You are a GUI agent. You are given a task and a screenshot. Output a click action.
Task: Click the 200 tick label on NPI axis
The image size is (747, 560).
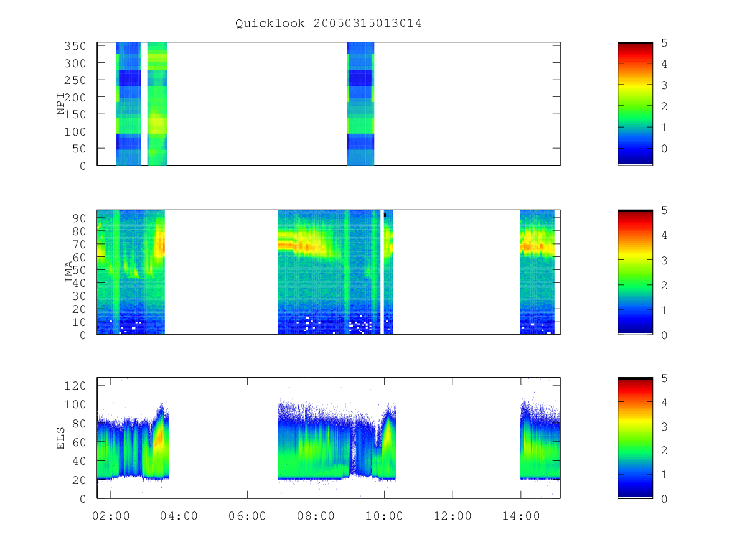point(76,97)
